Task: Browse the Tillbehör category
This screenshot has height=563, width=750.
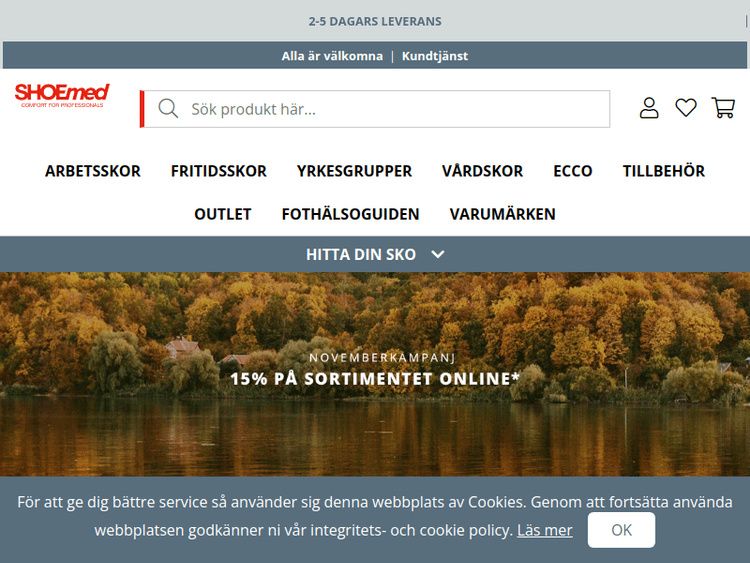Action: pyautogui.click(x=663, y=171)
